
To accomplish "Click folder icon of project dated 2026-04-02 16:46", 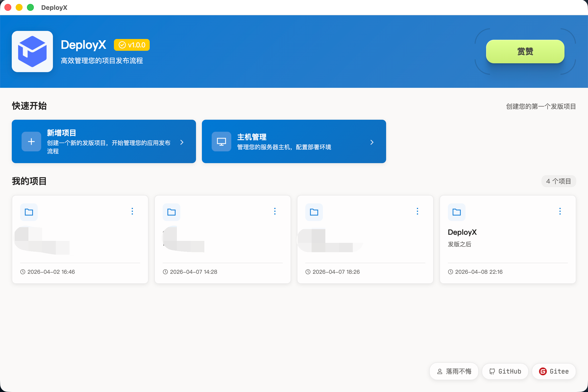I will [x=29, y=212].
